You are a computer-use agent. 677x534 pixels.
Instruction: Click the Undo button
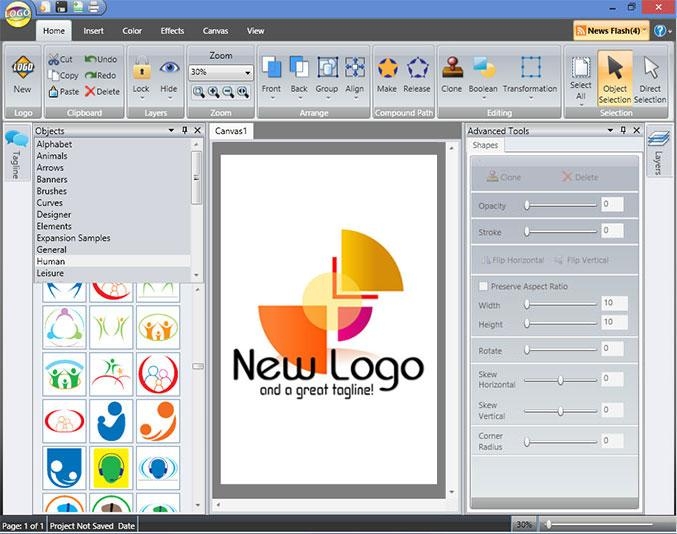pyautogui.click(x=100, y=60)
